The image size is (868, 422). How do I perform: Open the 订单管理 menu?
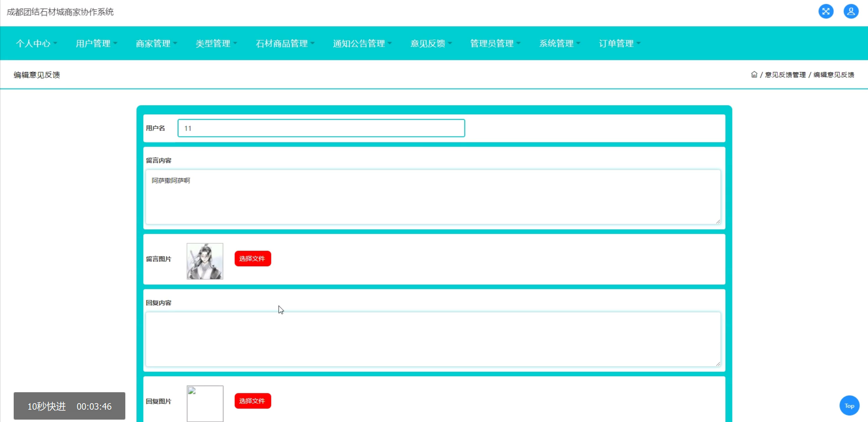tap(619, 43)
